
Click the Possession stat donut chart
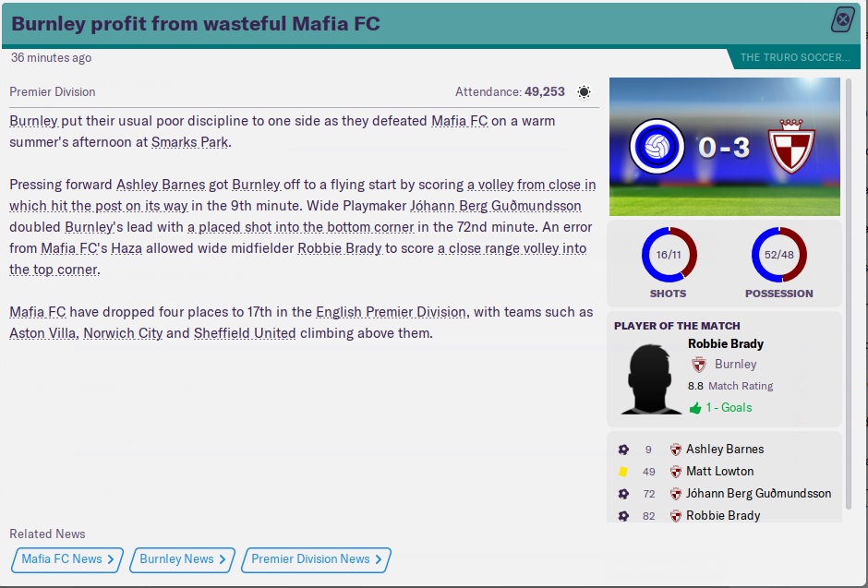(x=778, y=255)
